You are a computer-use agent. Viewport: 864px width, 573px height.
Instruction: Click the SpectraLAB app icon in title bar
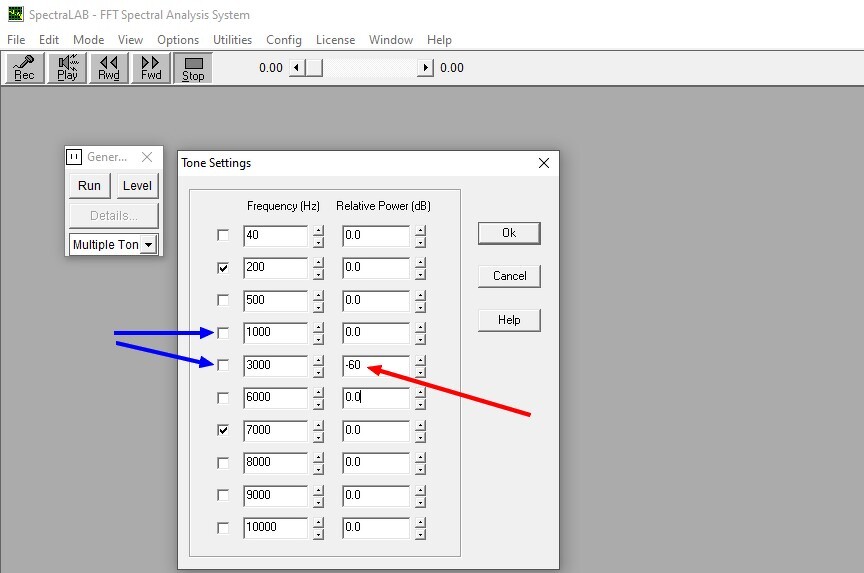[x=16, y=14]
